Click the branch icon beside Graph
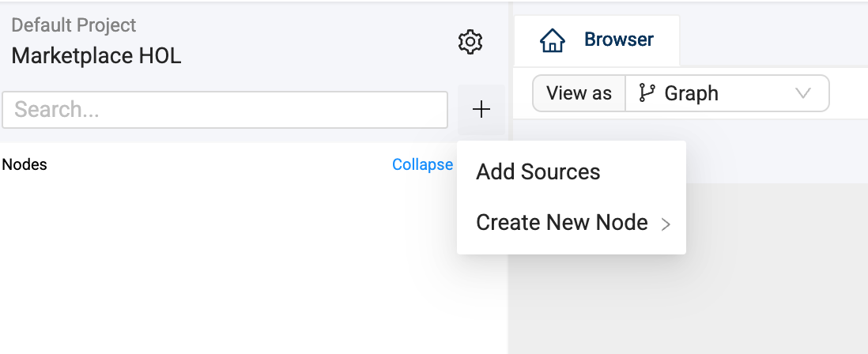 (x=647, y=93)
